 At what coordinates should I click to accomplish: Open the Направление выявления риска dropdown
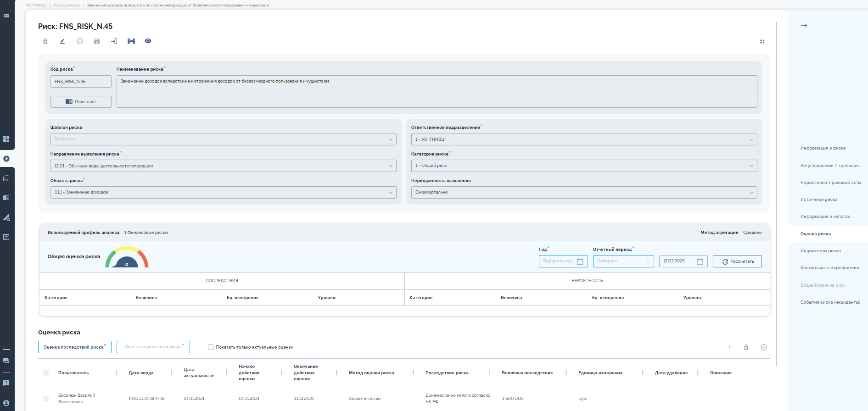point(223,166)
